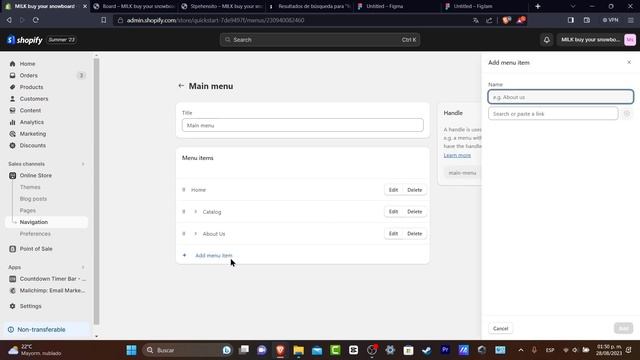Image resolution: width=640 pixels, height=360 pixels.
Task: Open the Windows Start menu
Action: click(x=131, y=350)
